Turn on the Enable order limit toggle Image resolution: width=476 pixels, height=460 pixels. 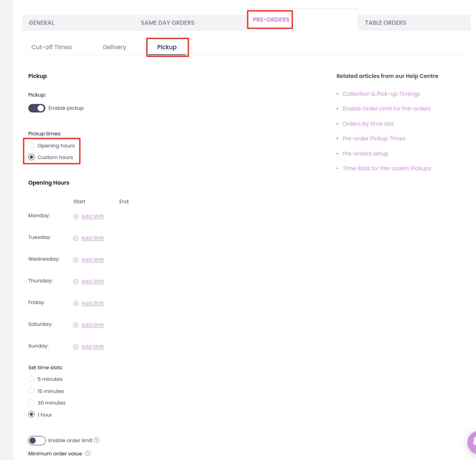coord(37,440)
